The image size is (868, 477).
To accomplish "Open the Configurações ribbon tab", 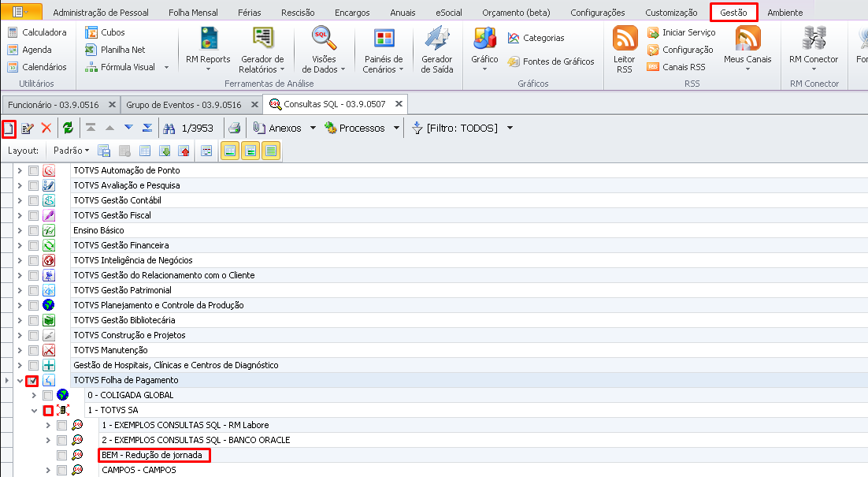I will (597, 12).
